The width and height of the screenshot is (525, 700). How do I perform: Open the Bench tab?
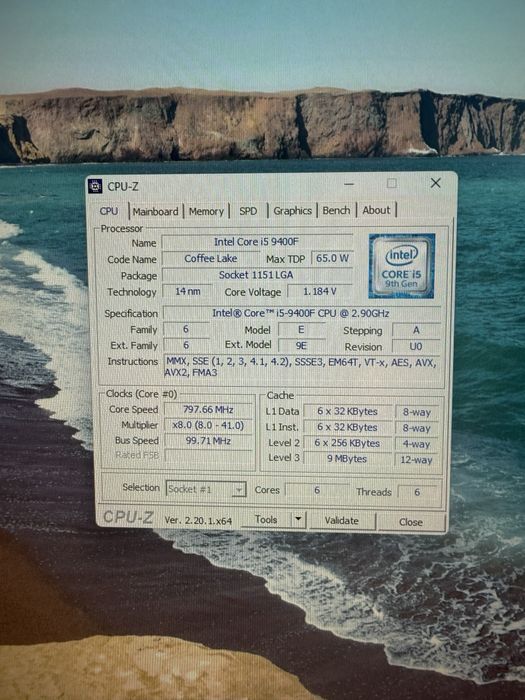tap(336, 210)
